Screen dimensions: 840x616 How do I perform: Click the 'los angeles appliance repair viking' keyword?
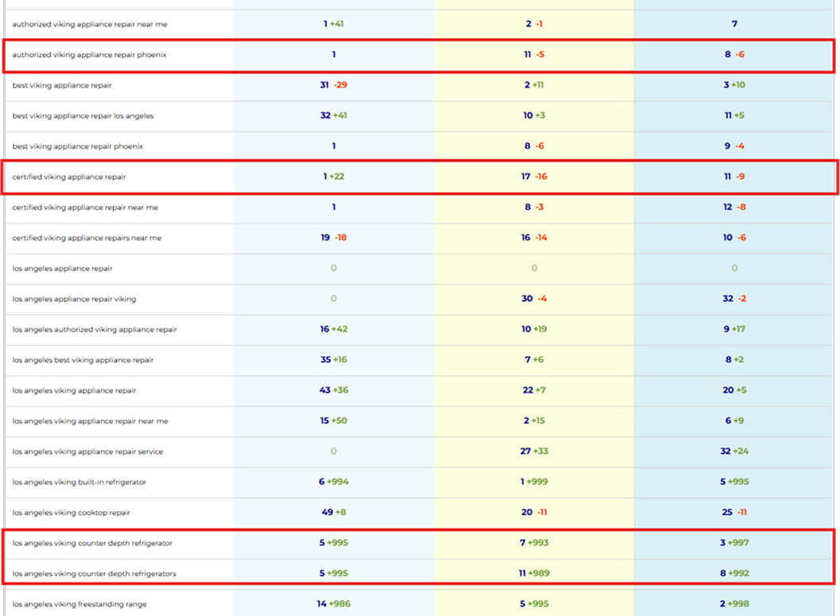point(74,299)
